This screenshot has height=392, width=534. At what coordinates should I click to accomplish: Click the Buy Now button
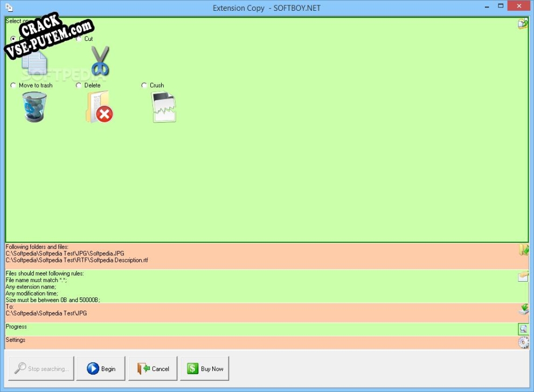205,369
